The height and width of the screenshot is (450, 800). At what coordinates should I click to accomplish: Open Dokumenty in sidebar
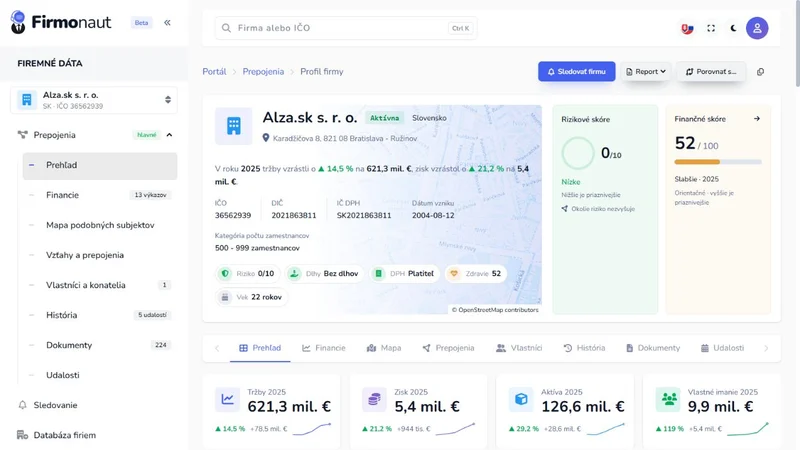(100, 345)
